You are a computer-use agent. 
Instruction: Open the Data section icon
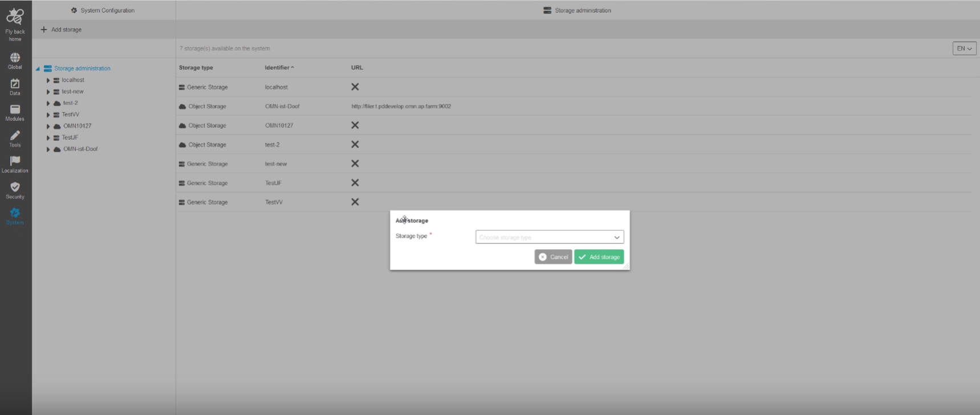click(x=15, y=84)
